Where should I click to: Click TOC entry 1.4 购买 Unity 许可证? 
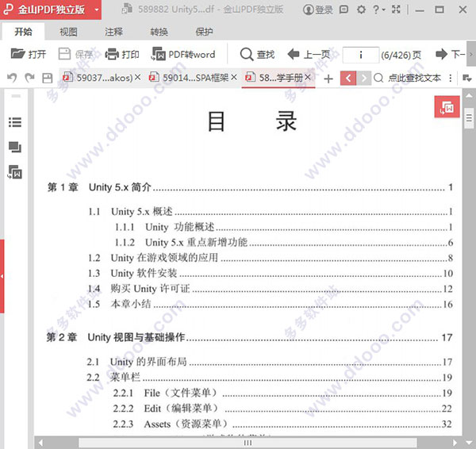[271, 289]
